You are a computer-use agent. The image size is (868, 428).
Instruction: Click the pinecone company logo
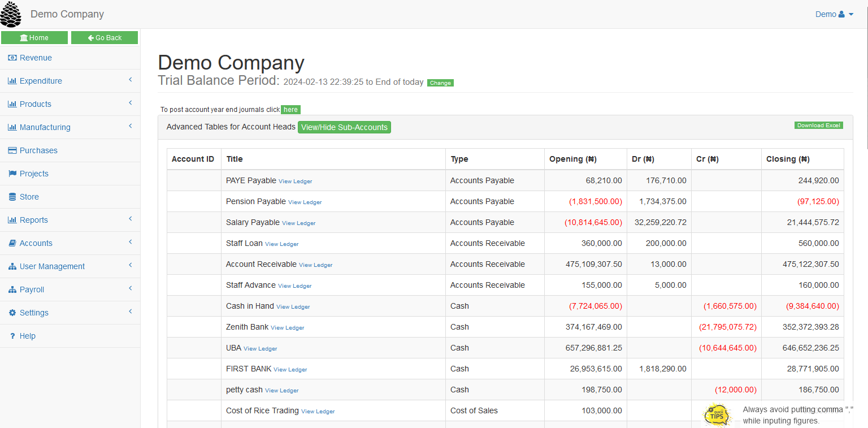coord(11,14)
